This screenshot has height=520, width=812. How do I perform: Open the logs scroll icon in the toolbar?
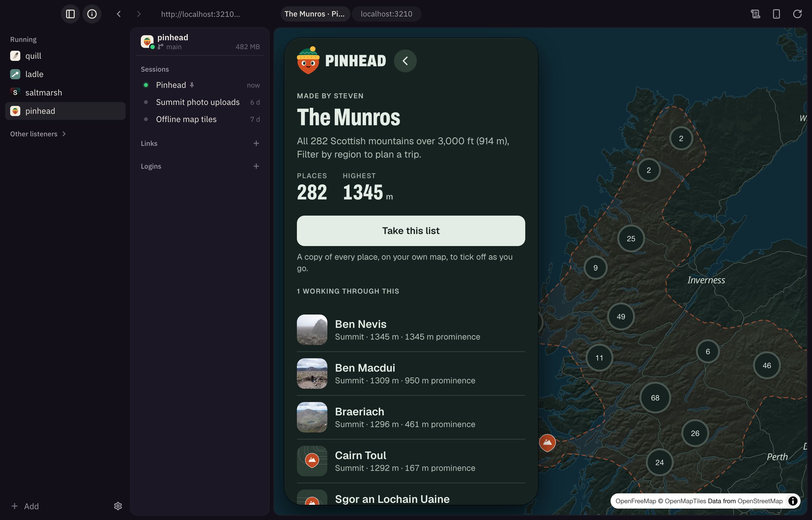click(756, 14)
